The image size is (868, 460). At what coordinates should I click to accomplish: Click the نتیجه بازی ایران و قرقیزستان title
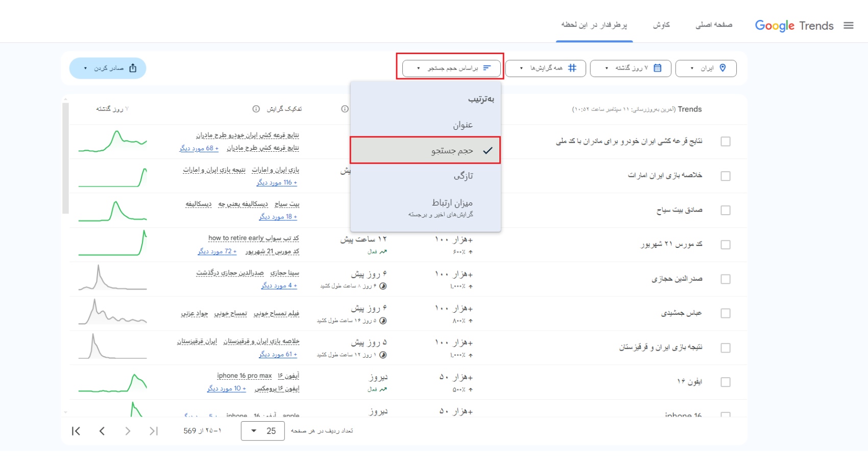point(661,348)
